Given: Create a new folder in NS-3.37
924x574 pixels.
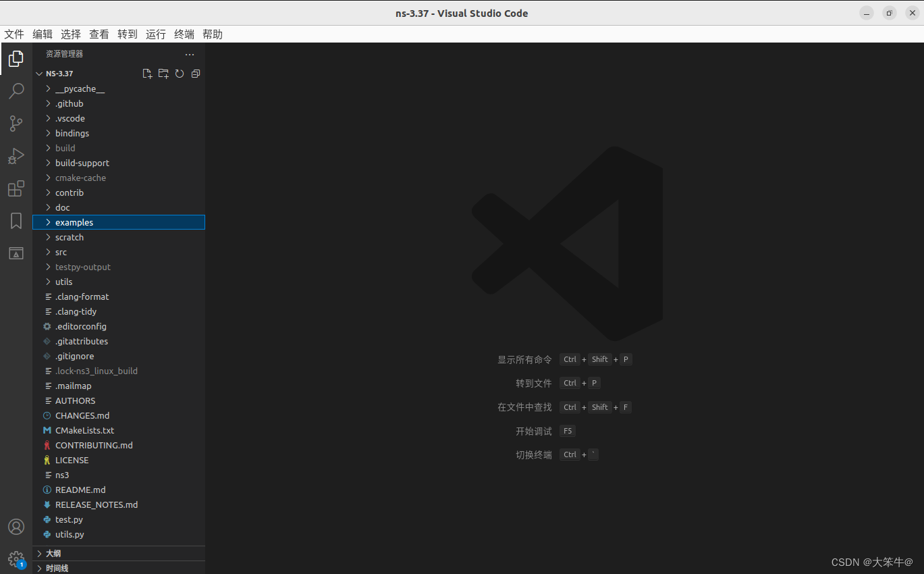Looking at the screenshot, I should tap(163, 74).
